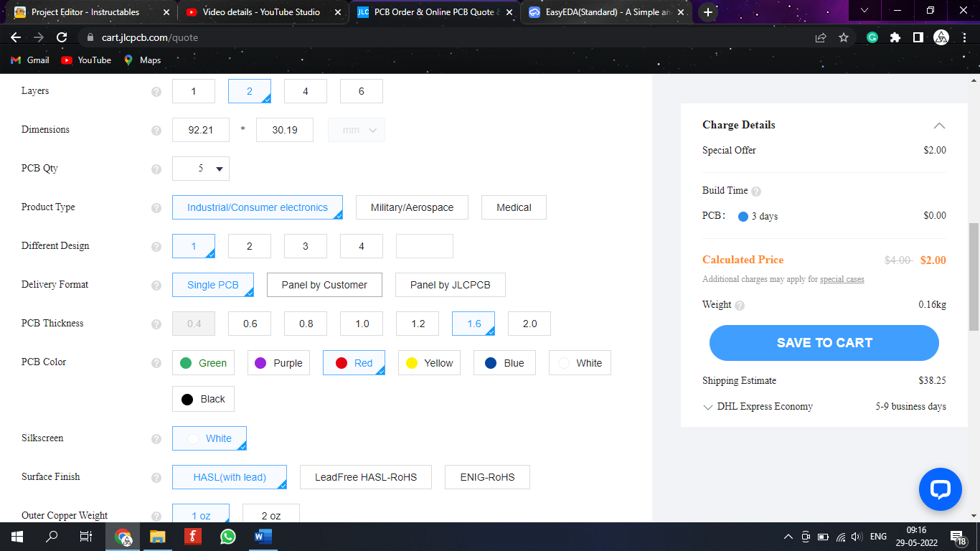Select Panel by Customer delivery format
Image resolution: width=980 pixels, height=551 pixels.
pyautogui.click(x=324, y=285)
